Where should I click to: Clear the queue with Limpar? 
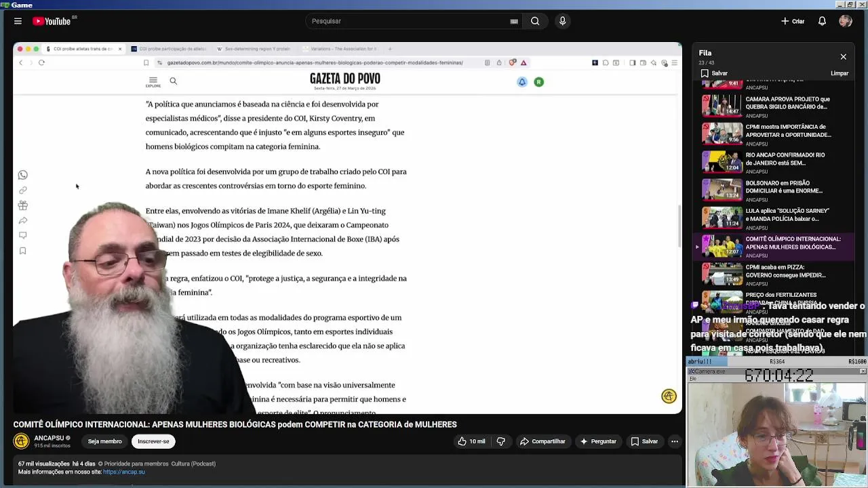coord(840,73)
